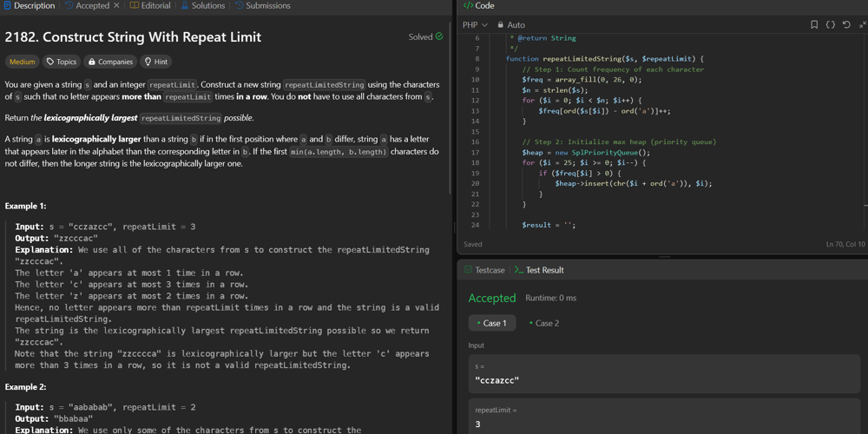
Task: Switch to the Testcase tab
Action: 484,270
